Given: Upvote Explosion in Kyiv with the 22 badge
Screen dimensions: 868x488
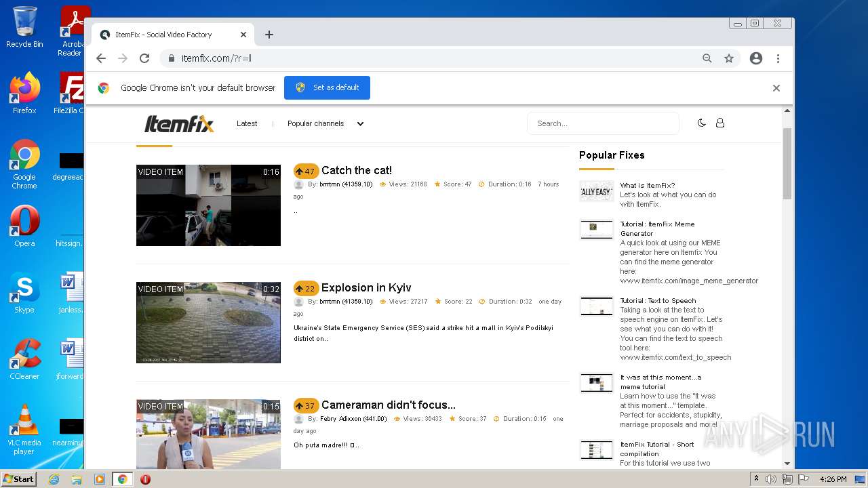Looking at the screenshot, I should pos(306,288).
